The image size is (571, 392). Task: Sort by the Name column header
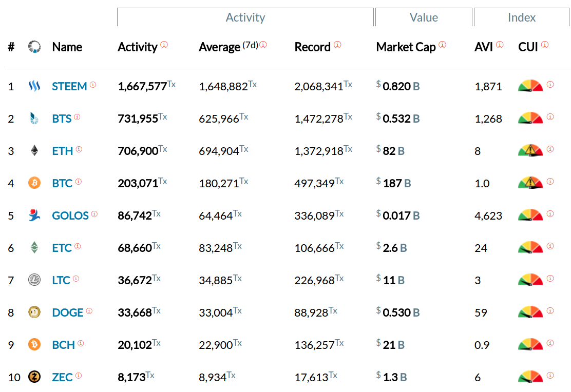click(x=67, y=47)
